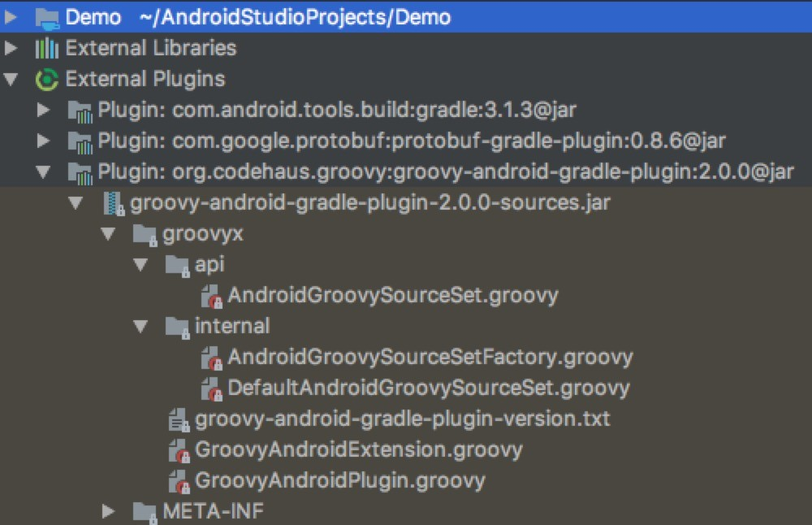Select Plugin: com.google.protobuf:protobuf-gradle-plugin:0.8.6@jar
Viewport: 812px width, 525px height.
(x=412, y=141)
